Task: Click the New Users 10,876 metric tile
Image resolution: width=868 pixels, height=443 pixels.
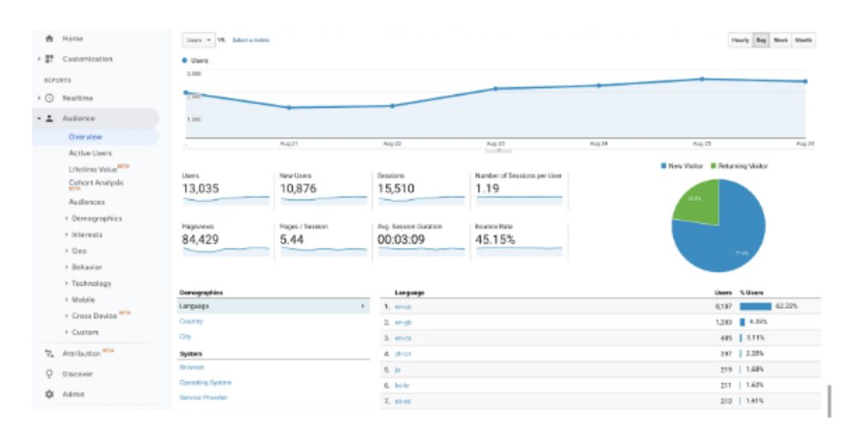Action: click(x=324, y=190)
